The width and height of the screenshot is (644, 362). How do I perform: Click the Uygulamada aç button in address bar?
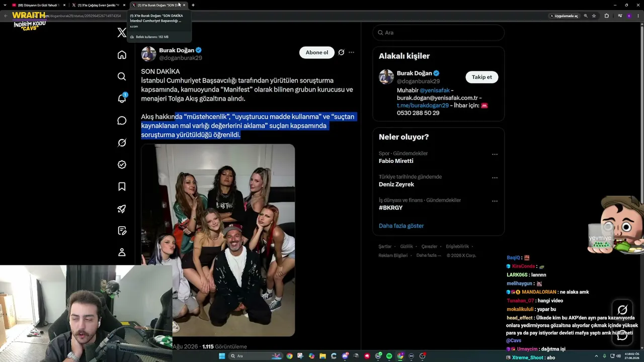coord(564,16)
